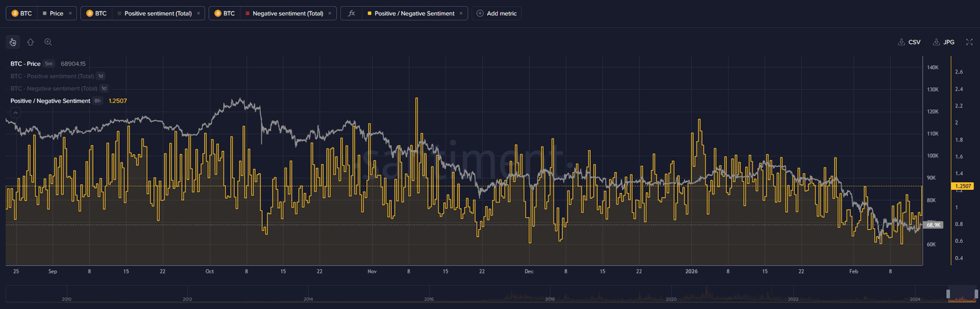Remove the Positive sentiment (Total) metric
Image resolution: width=980 pixels, height=309 pixels.
[198, 13]
